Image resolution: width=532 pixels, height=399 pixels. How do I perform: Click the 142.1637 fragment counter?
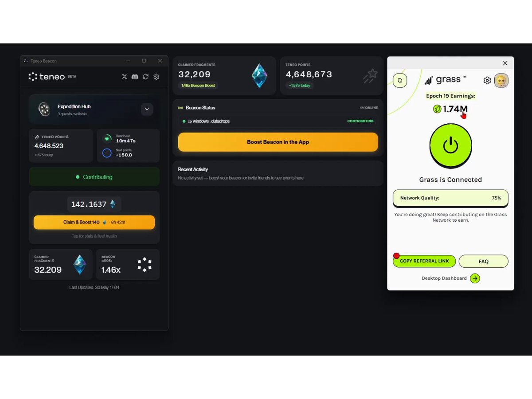pos(94,204)
